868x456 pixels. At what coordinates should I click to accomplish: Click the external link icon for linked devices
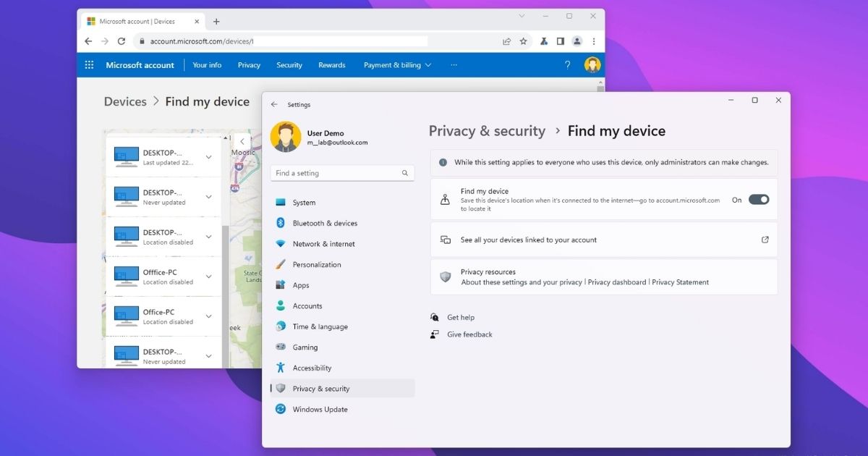click(765, 240)
